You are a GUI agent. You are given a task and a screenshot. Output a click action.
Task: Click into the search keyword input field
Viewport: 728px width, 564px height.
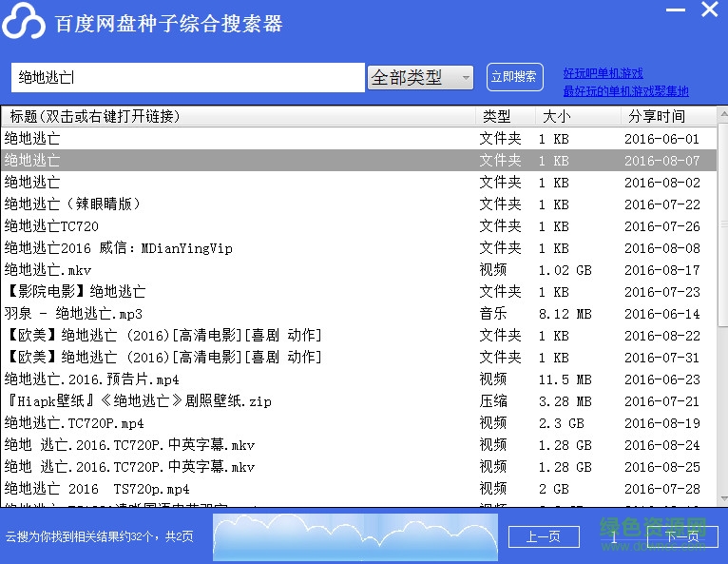tap(188, 78)
